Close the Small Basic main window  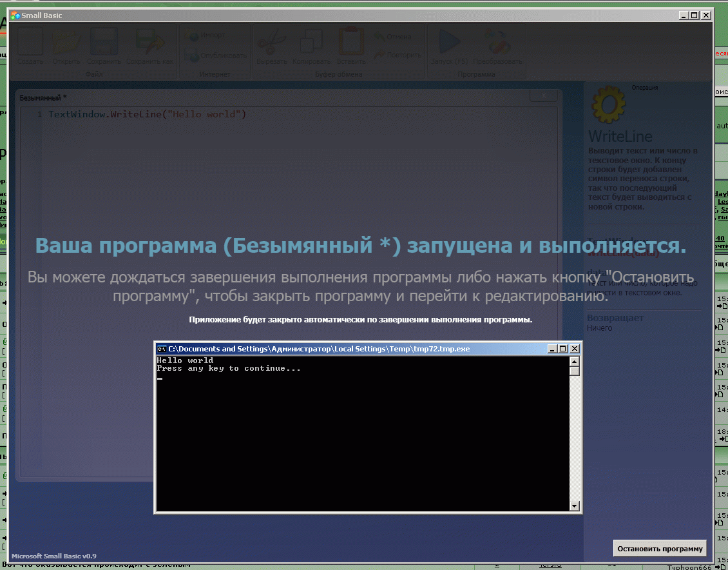pos(705,15)
